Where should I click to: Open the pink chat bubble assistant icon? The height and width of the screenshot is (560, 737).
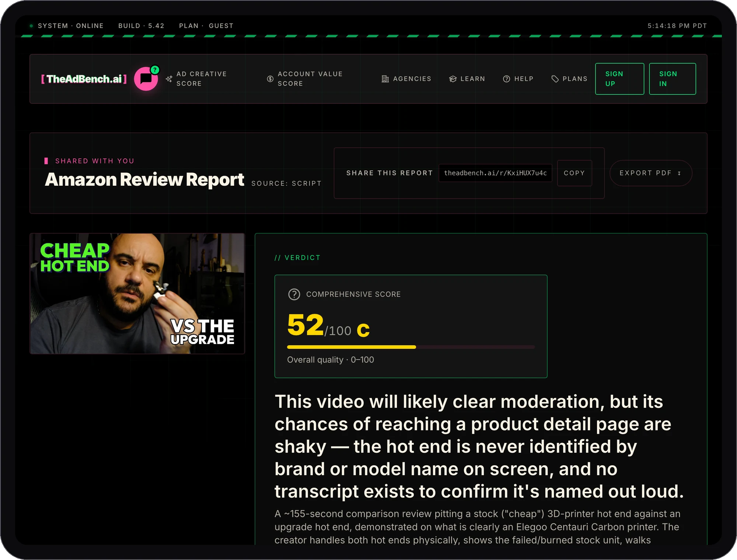click(146, 79)
